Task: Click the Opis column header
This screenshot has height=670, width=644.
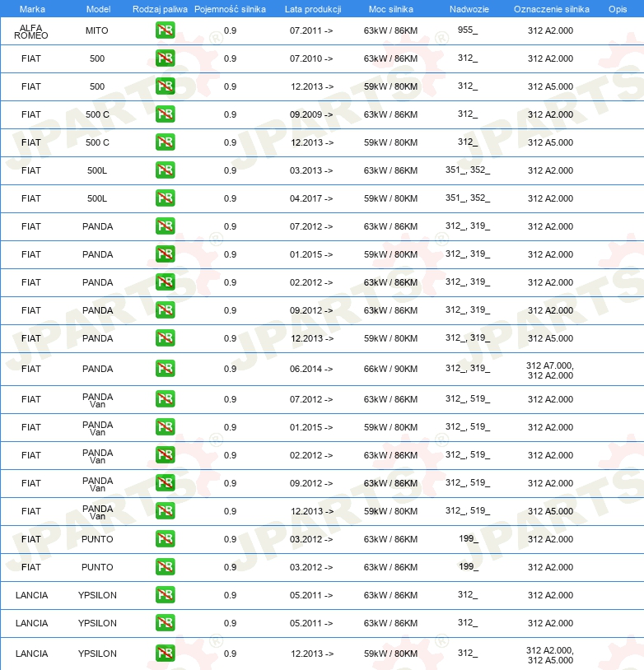Action: pos(618,9)
